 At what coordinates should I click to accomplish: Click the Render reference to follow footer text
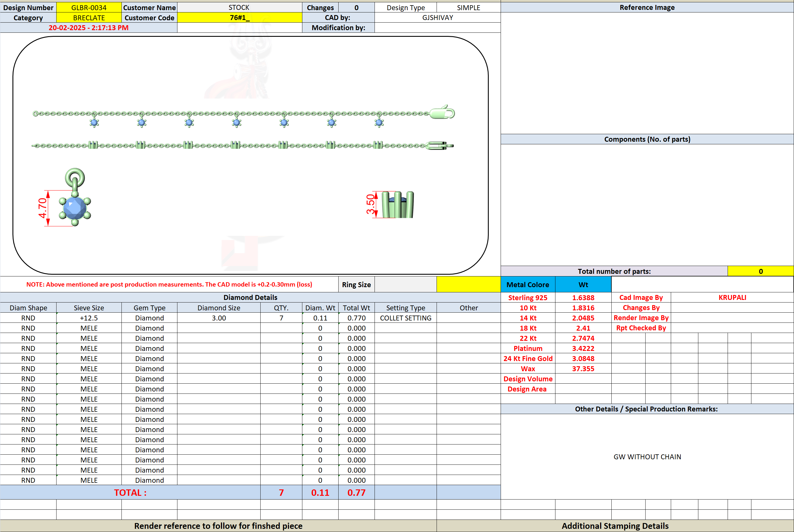coord(218,526)
